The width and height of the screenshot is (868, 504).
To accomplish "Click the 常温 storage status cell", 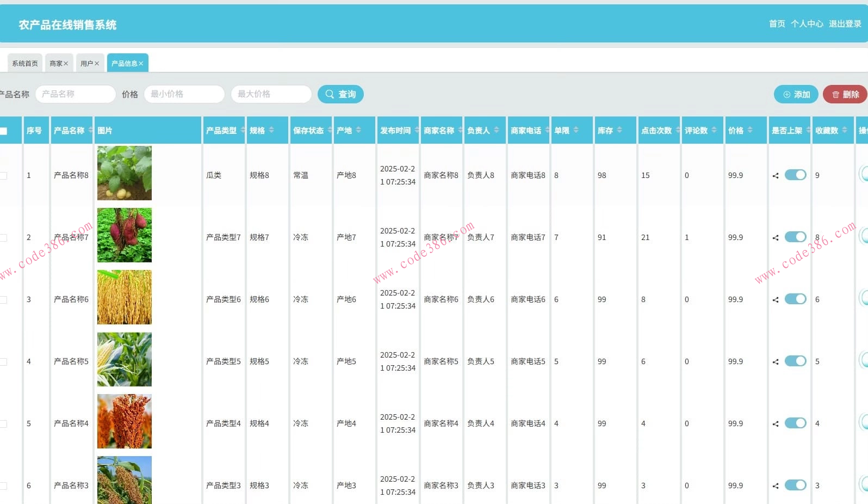I will pyautogui.click(x=301, y=175).
